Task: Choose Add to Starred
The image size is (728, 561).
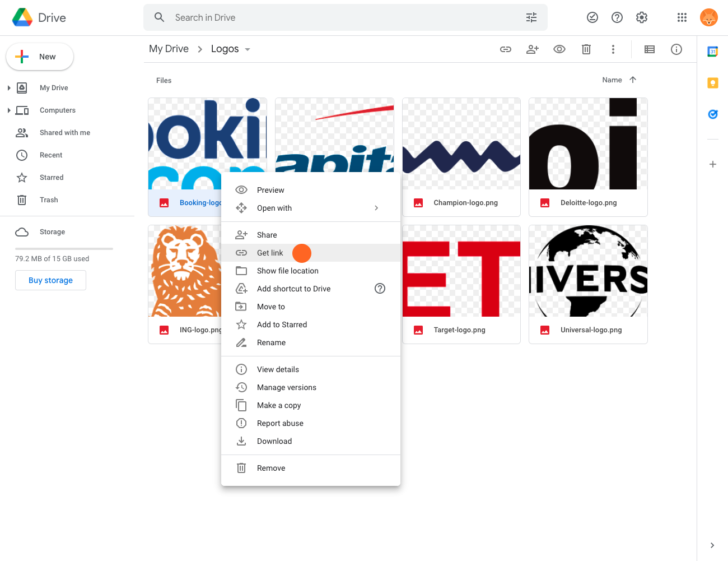Action: [311, 324]
